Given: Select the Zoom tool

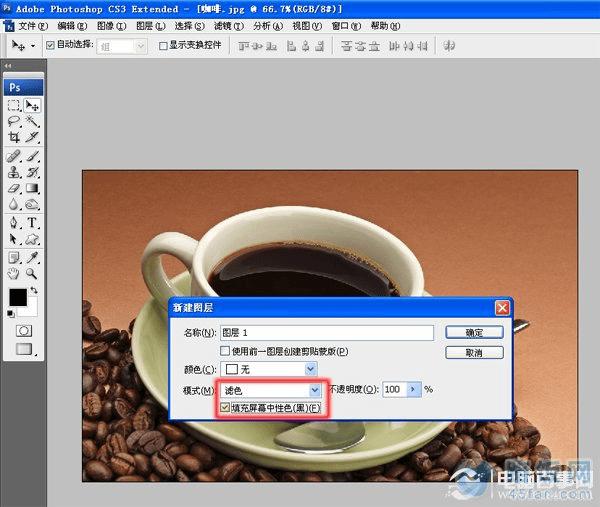Looking at the screenshot, I should point(33,273).
